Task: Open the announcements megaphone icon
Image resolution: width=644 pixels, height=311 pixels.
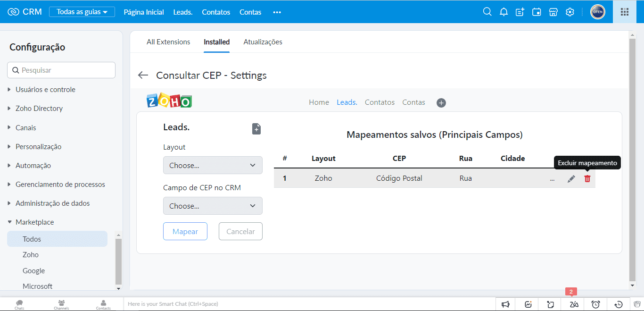Action: (505, 304)
